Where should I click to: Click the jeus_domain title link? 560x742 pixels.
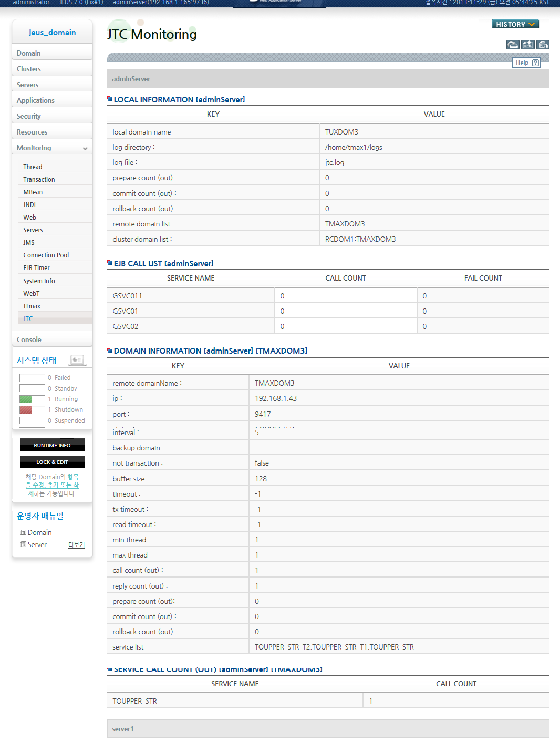[52, 33]
